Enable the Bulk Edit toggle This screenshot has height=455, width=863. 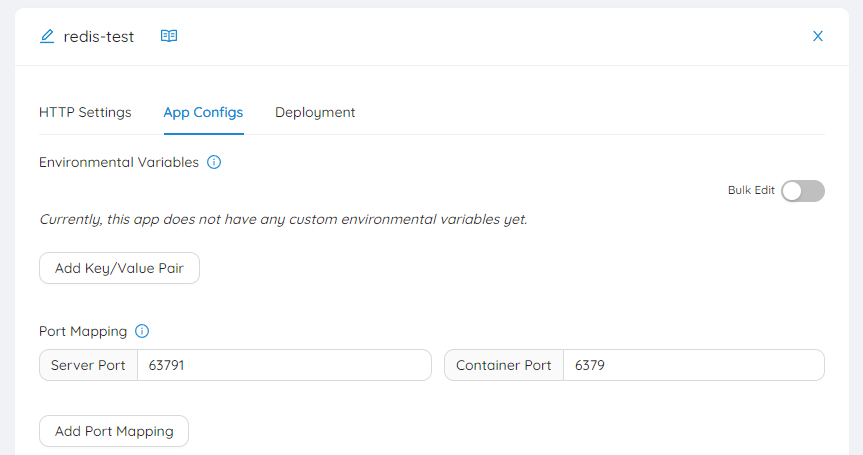(803, 191)
